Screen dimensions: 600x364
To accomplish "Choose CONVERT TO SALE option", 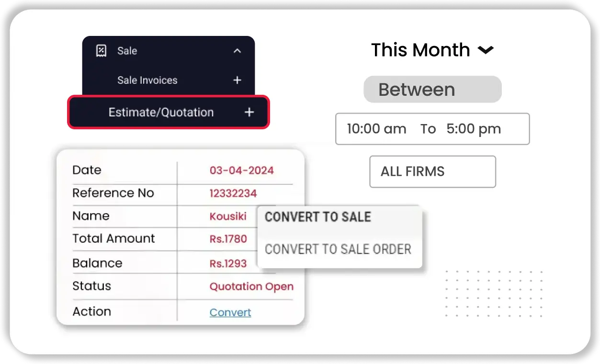I will pyautogui.click(x=318, y=217).
